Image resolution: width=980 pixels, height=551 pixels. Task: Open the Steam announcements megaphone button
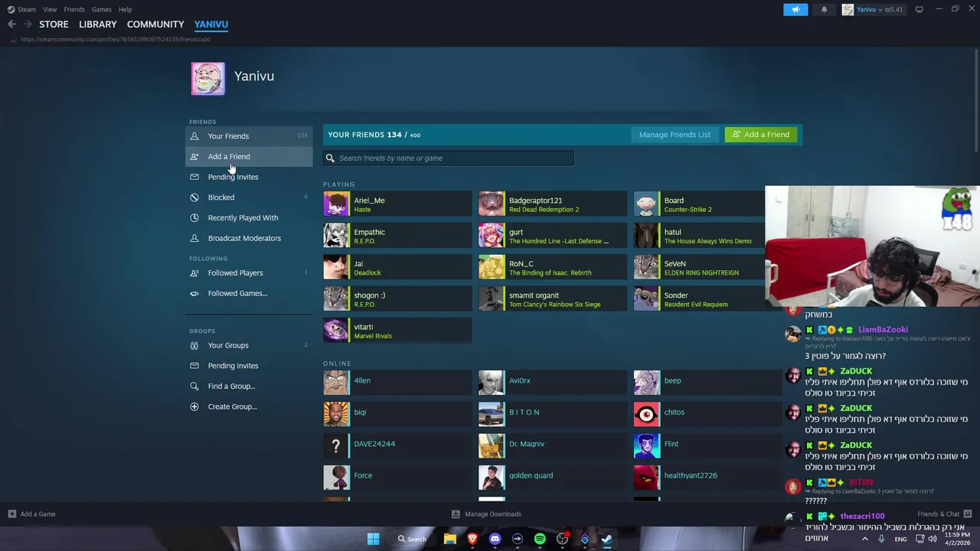pos(795,9)
